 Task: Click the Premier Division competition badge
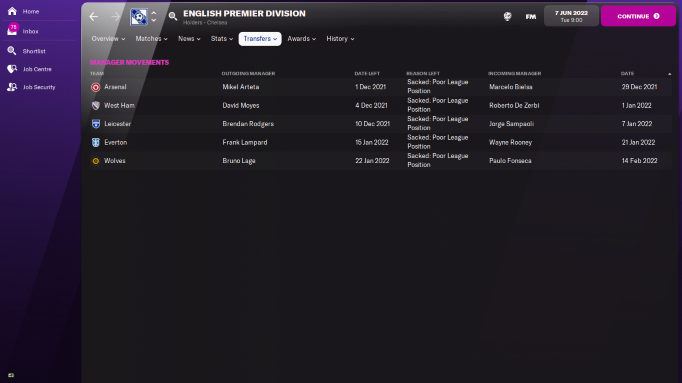pyautogui.click(x=139, y=17)
